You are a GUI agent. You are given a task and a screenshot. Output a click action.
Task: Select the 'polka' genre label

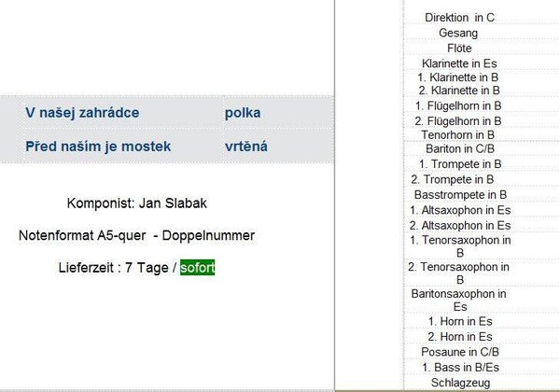pos(243,113)
